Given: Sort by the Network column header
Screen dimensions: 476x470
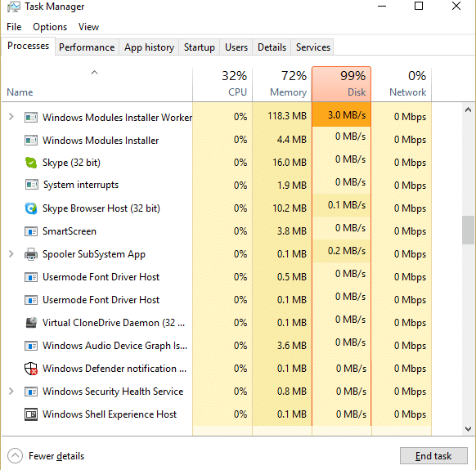Looking at the screenshot, I should [402, 84].
